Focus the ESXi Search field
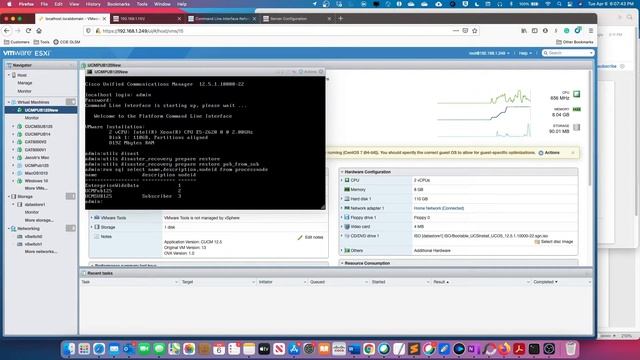Image resolution: width=640 pixels, height=360 pixels. 568,53
